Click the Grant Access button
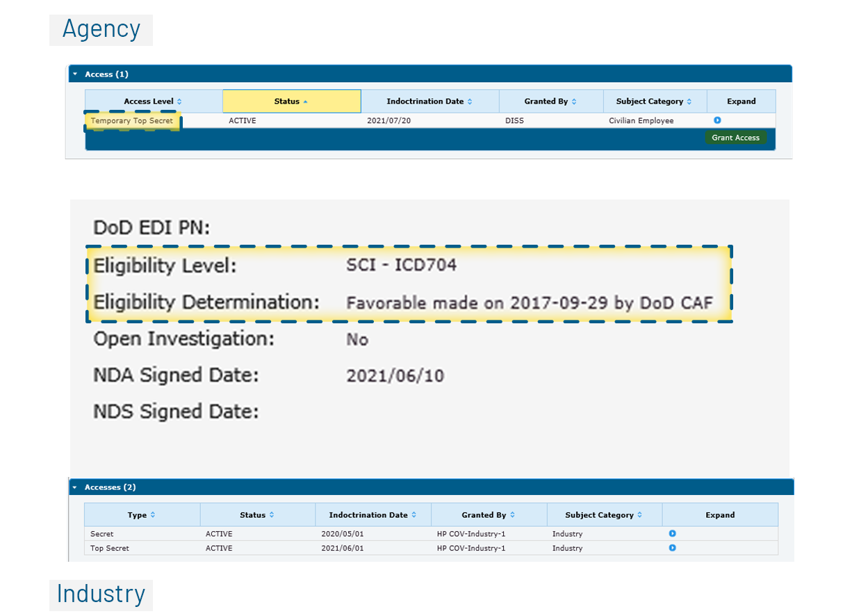868x616 pixels. 735,138
